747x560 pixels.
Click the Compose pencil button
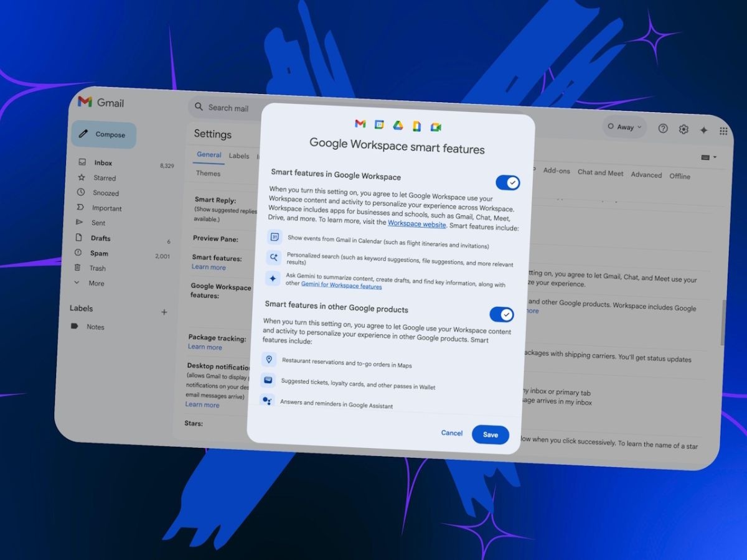[103, 134]
